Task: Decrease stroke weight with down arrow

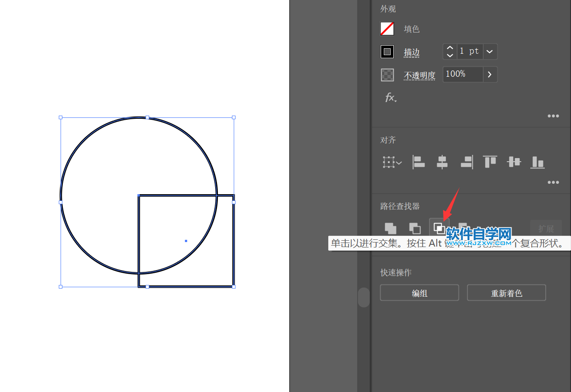Action: pos(450,55)
